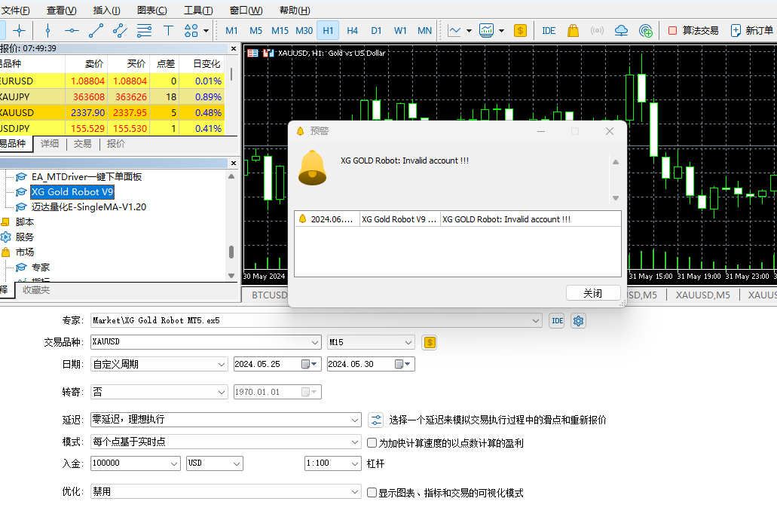Viewport: 777px width, 532px height.
Task: Open the Help (帮助) menu
Action: coord(295,11)
